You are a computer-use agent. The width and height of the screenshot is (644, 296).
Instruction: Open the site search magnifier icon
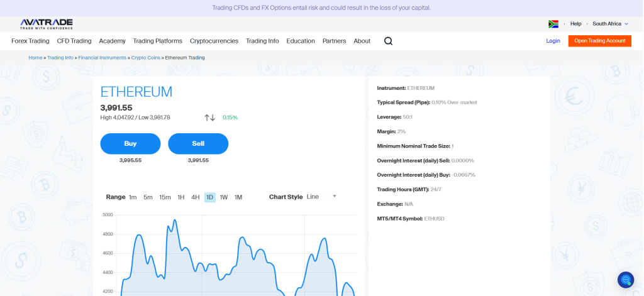pyautogui.click(x=388, y=41)
